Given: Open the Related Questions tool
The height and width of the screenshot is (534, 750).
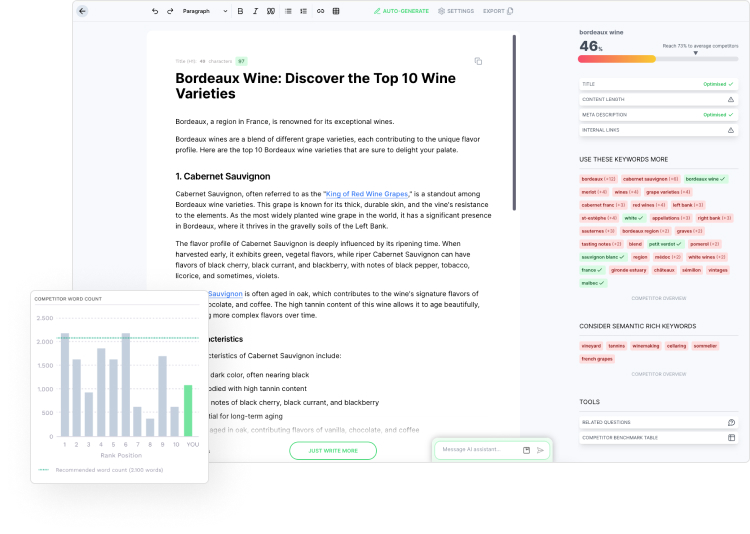Looking at the screenshot, I should coord(658,423).
